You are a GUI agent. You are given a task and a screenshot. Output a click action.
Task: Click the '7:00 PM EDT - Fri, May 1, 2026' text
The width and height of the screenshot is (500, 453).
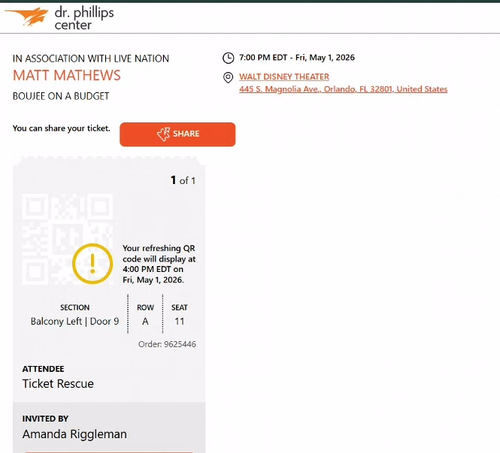(297, 58)
